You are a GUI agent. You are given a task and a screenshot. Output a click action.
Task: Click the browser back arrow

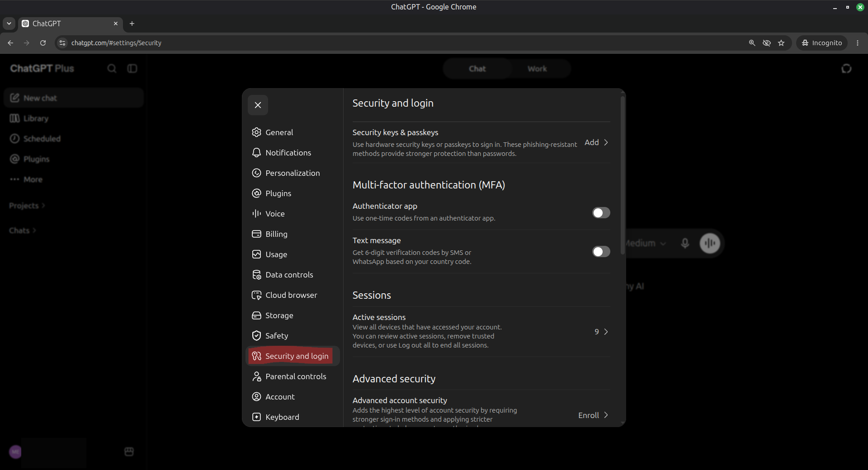[x=10, y=43]
